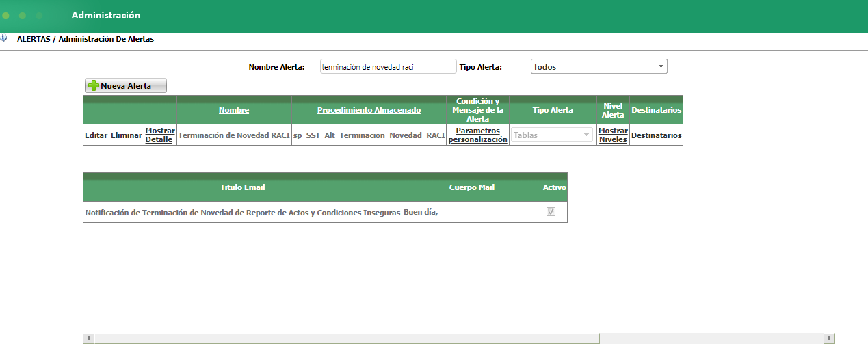This screenshot has height=352, width=868.
Task: Toggle the Activo checkbox in the email row
Action: [x=551, y=212]
